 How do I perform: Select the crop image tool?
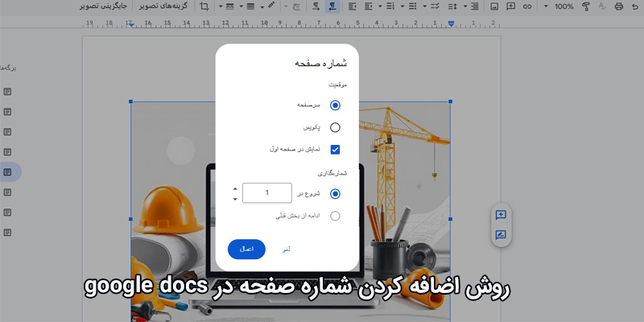click(x=204, y=6)
